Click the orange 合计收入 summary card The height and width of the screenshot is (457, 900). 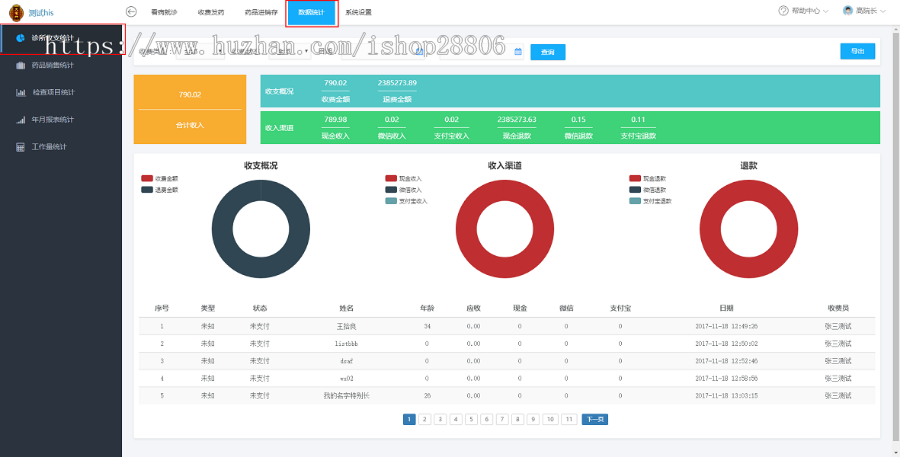[190, 109]
